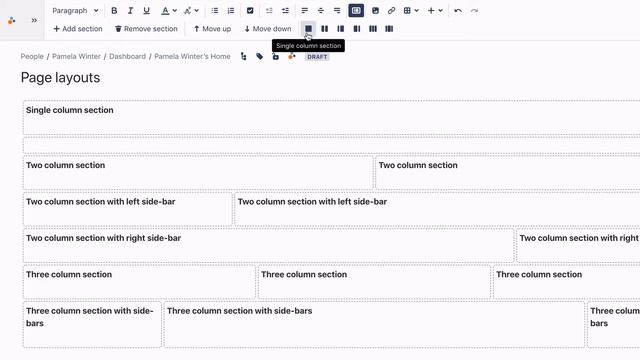
Task: Select three column with side-bars layout icon
Action: [x=389, y=29]
